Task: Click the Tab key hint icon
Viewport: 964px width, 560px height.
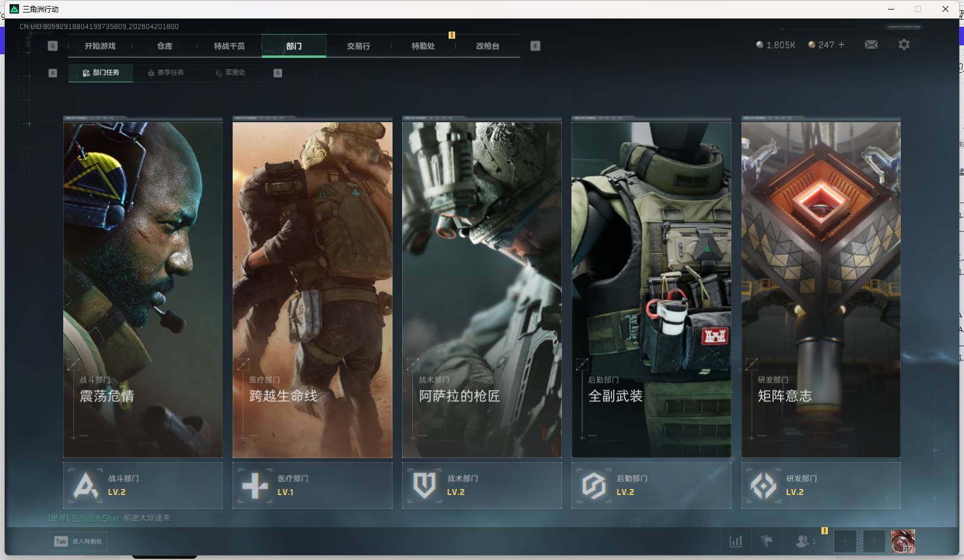Action: click(61, 542)
